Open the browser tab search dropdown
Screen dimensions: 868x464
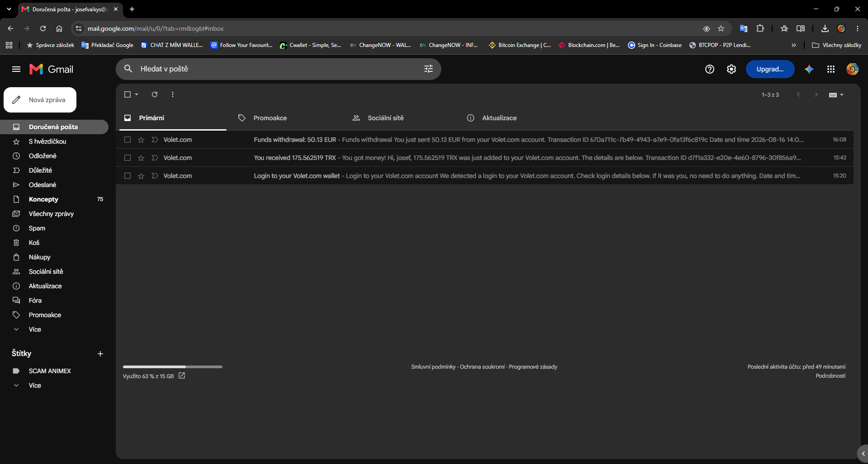(9, 9)
